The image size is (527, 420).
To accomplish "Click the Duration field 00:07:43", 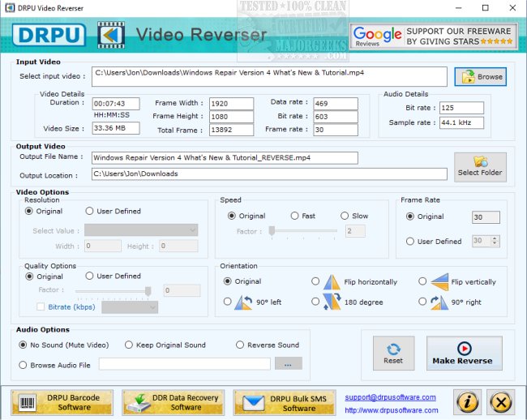I will [x=116, y=104].
